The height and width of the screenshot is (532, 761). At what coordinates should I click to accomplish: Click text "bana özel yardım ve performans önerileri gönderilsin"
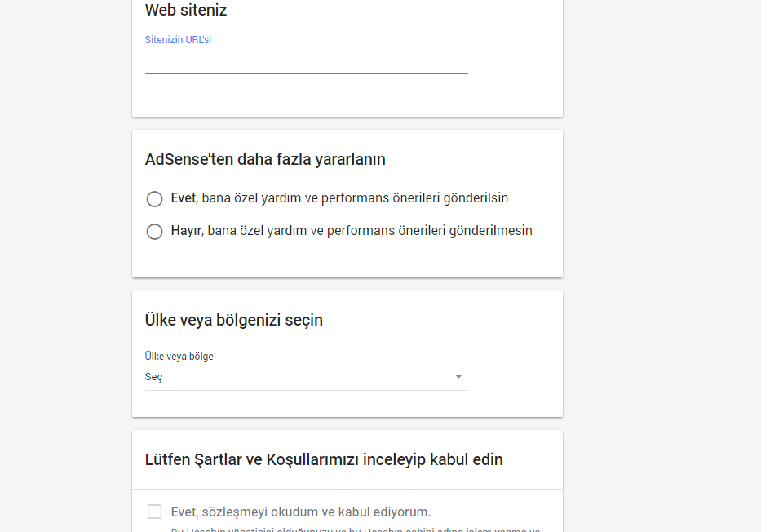click(x=357, y=198)
